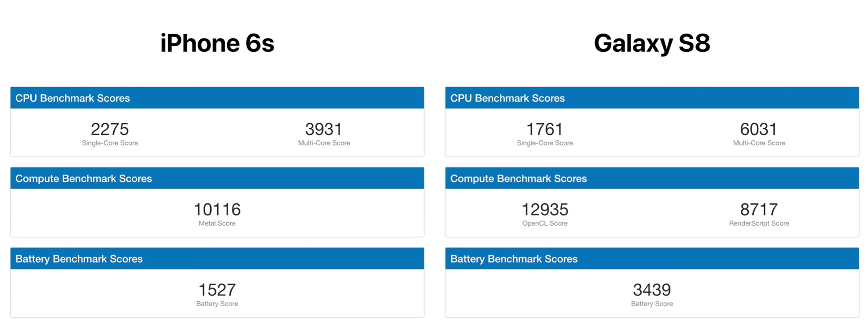Viewport: 868px width, 328px height.
Task: Click the Metal score 10116
Action: [217, 210]
